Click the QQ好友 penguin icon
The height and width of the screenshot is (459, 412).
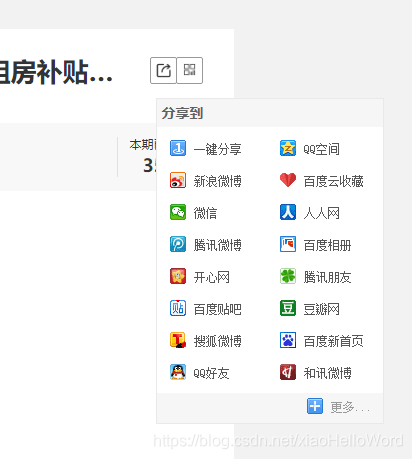click(178, 372)
